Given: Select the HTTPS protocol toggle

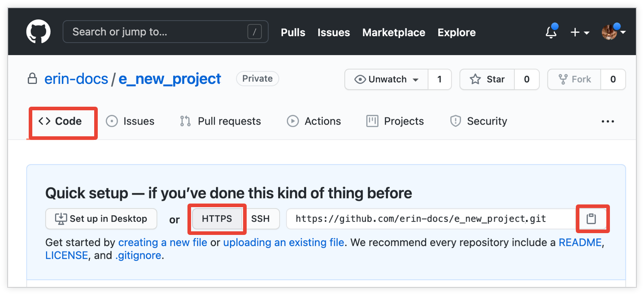Looking at the screenshot, I should 217,219.
